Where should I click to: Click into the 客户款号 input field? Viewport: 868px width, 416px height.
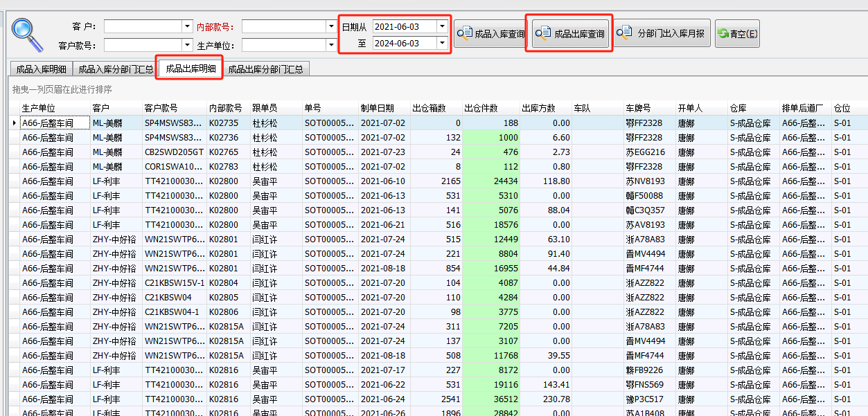click(x=143, y=45)
